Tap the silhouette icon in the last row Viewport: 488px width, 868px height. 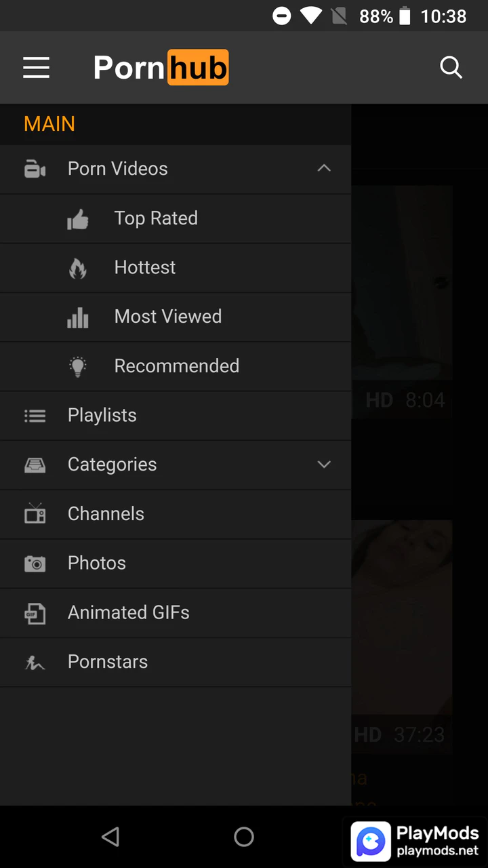[35, 662]
